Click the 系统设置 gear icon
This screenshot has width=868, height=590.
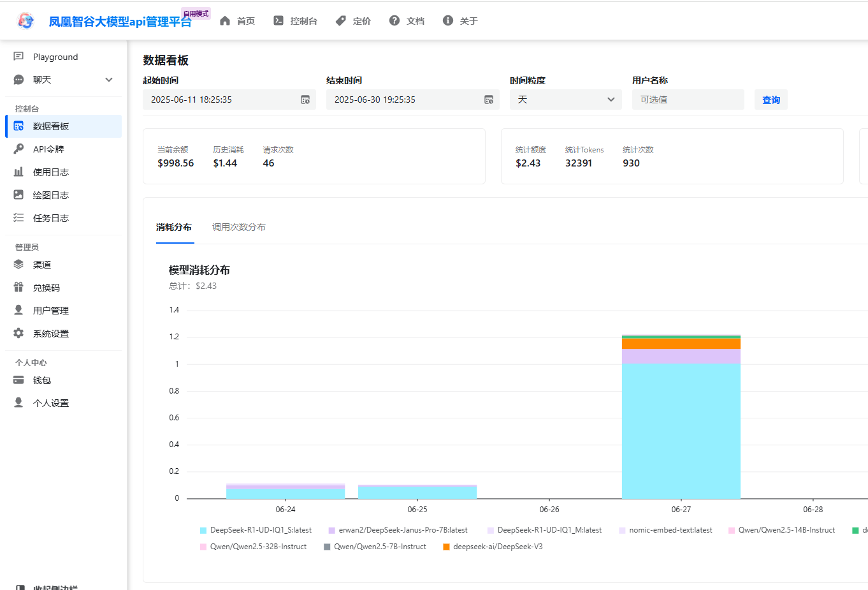click(18, 334)
